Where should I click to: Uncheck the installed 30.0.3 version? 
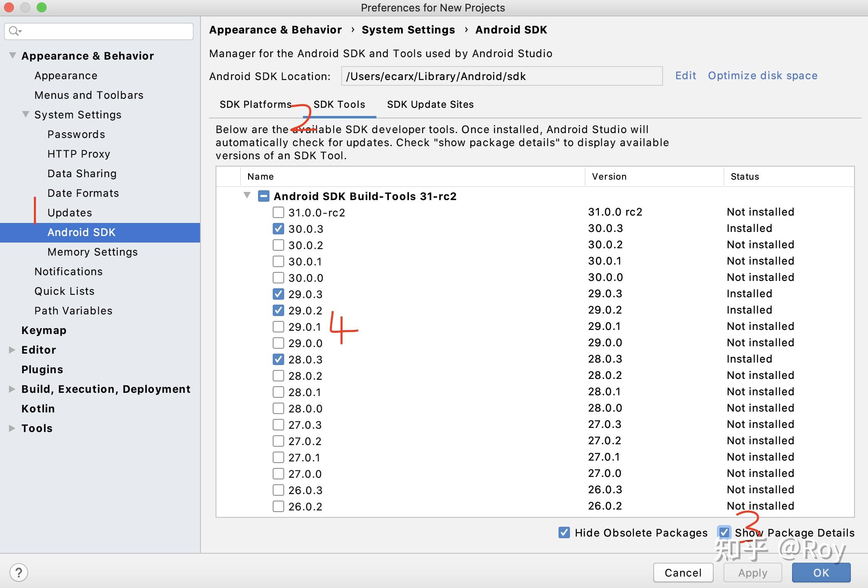278,229
